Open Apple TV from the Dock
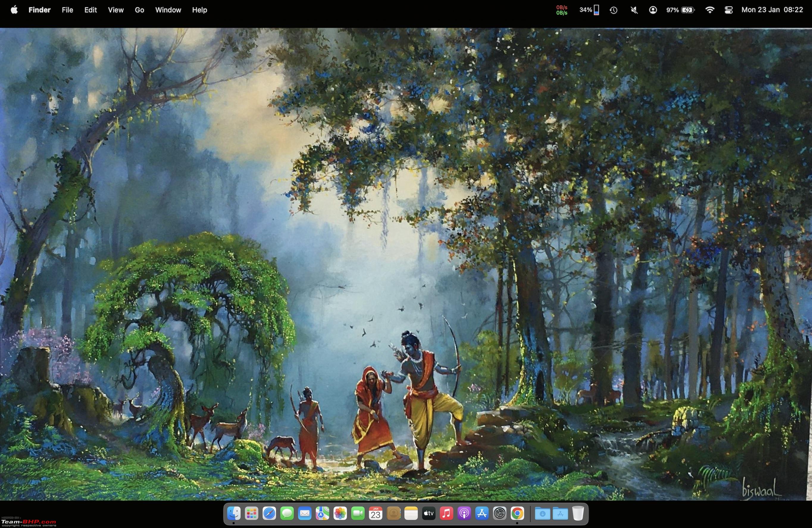Image resolution: width=812 pixels, height=528 pixels. tap(429, 513)
